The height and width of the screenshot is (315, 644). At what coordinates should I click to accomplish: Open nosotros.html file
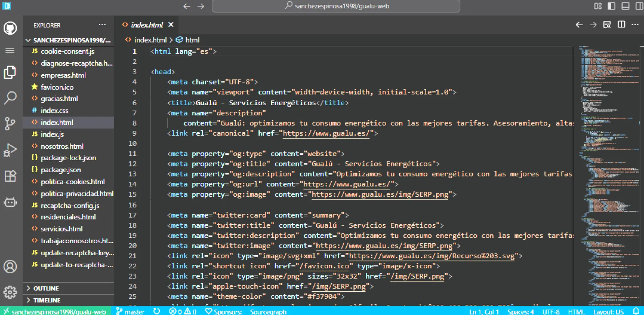click(x=68, y=146)
